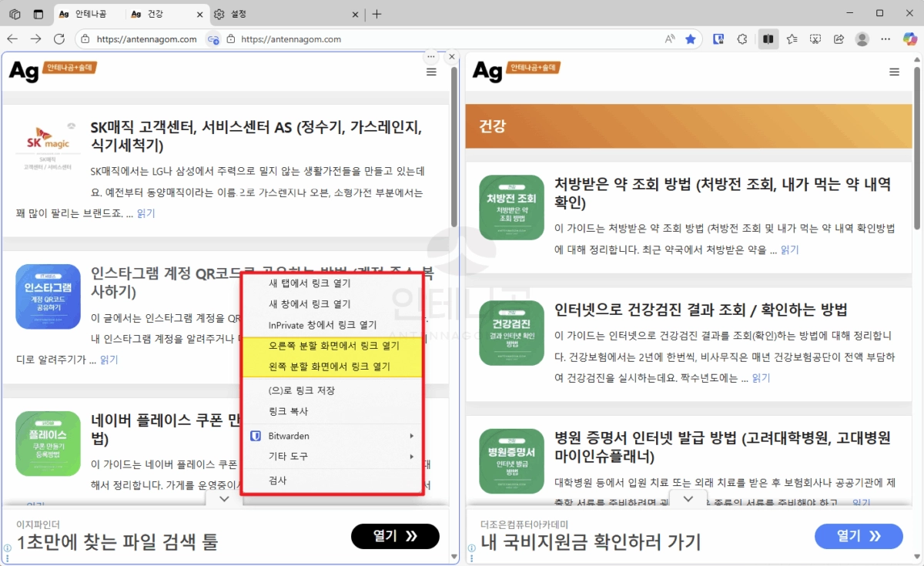This screenshot has height=566, width=924.
Task: Click the down chevron above left ad
Action: point(224,499)
